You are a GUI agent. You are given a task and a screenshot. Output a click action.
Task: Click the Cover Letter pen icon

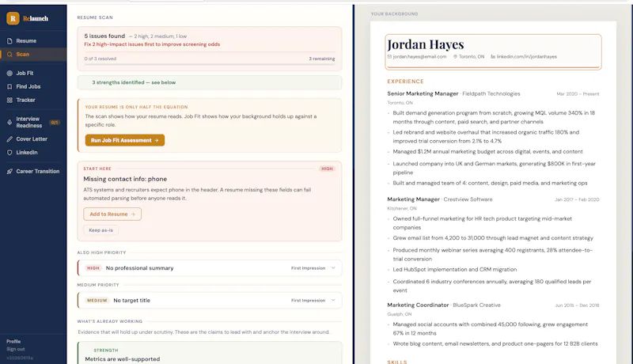[9, 138]
